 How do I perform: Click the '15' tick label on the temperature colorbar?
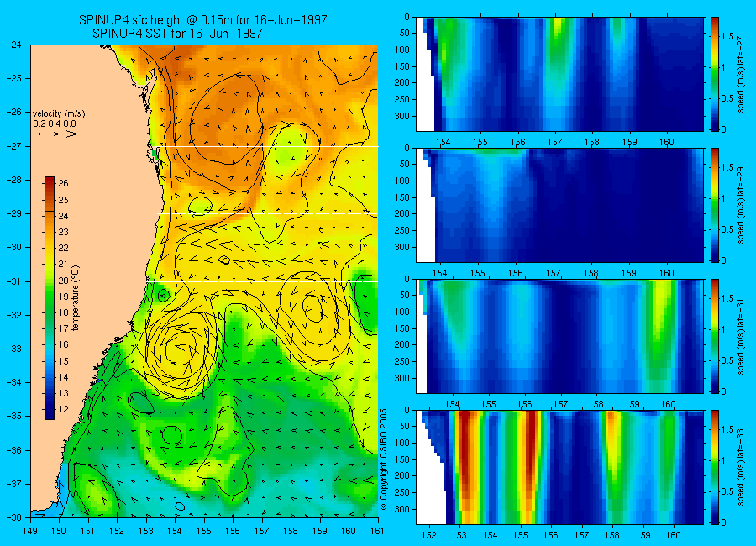(63, 361)
